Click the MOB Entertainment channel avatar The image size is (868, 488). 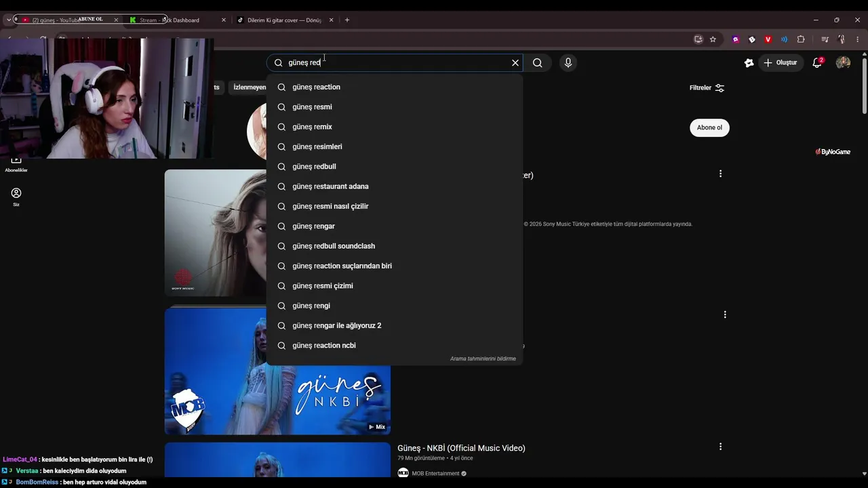tap(403, 473)
